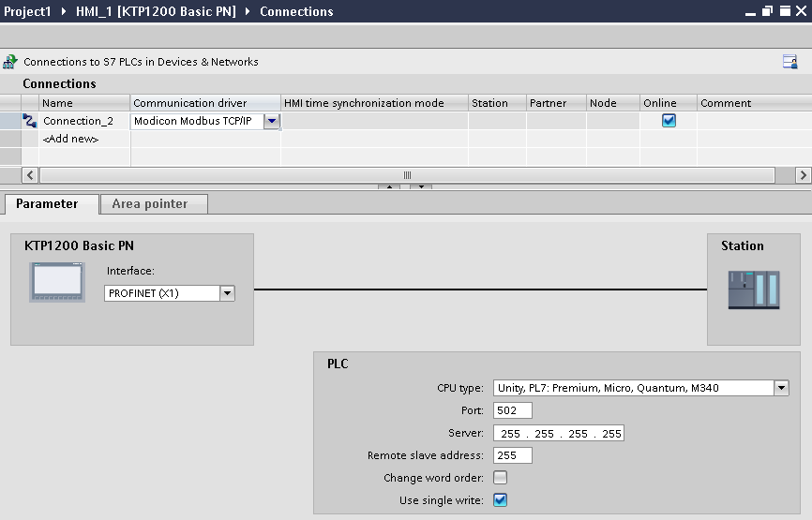Click the S7 PLC connections icon
812x520 pixels.
tap(10, 62)
